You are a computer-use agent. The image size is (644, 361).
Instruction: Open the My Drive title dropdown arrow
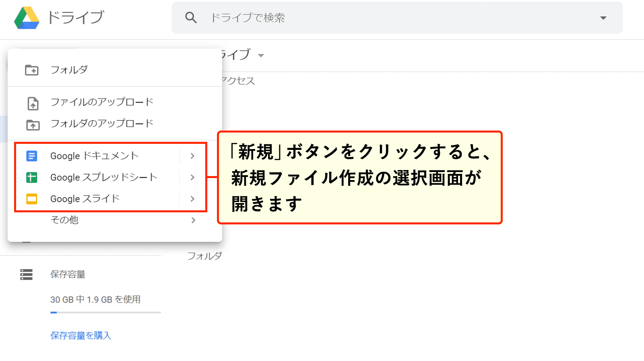pyautogui.click(x=261, y=56)
